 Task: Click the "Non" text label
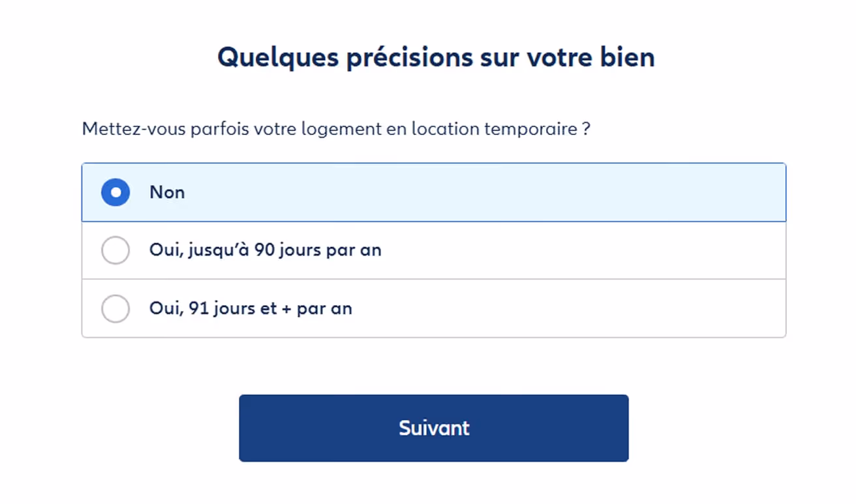pyautogui.click(x=167, y=192)
